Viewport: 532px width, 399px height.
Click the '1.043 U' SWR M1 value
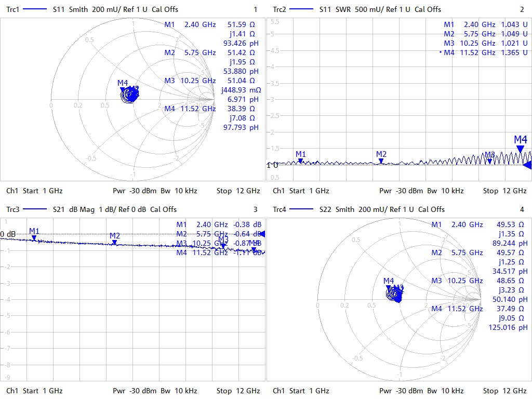[514, 24]
